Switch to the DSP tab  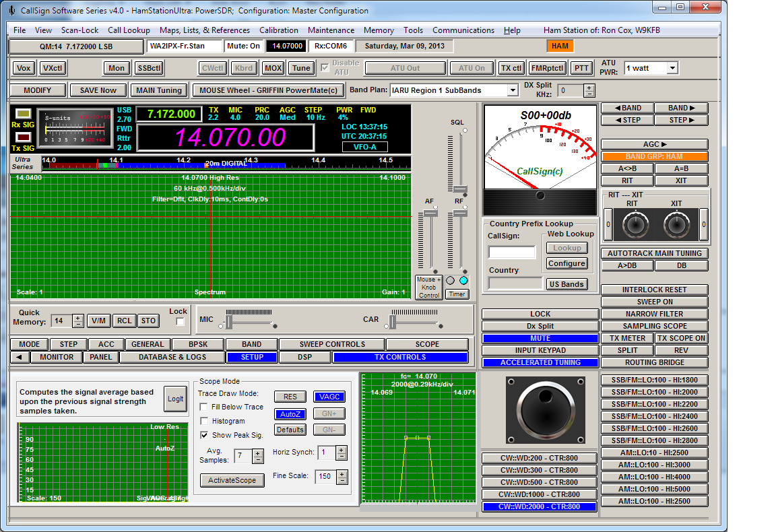tap(305, 357)
